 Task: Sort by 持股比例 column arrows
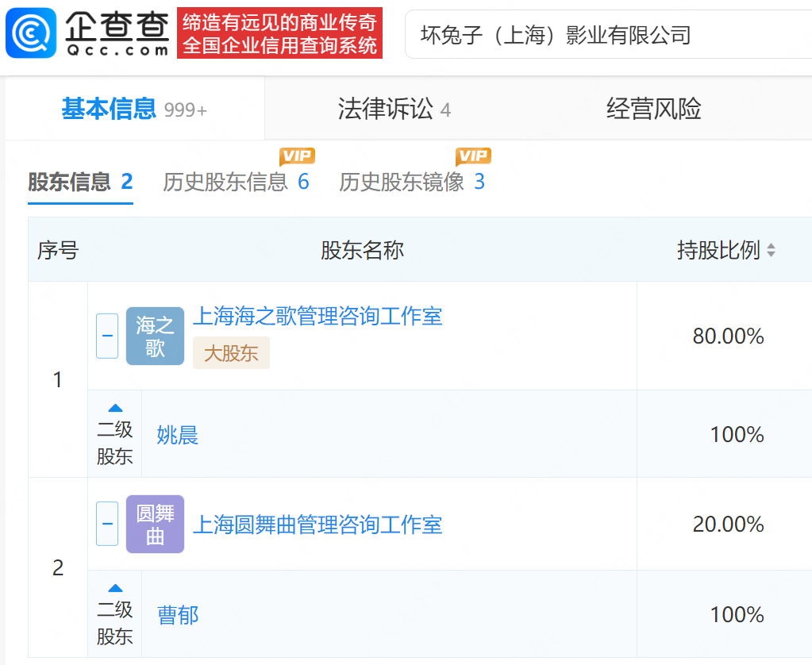(x=770, y=251)
